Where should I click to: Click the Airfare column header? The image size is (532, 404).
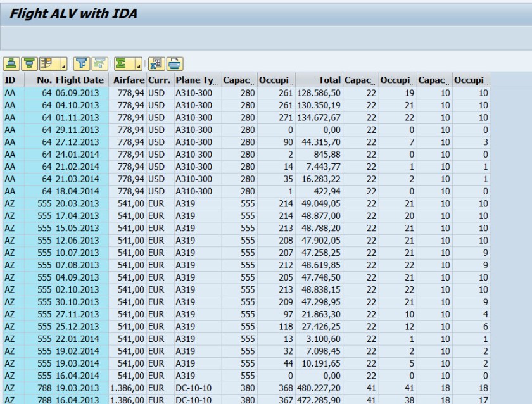[x=129, y=80]
